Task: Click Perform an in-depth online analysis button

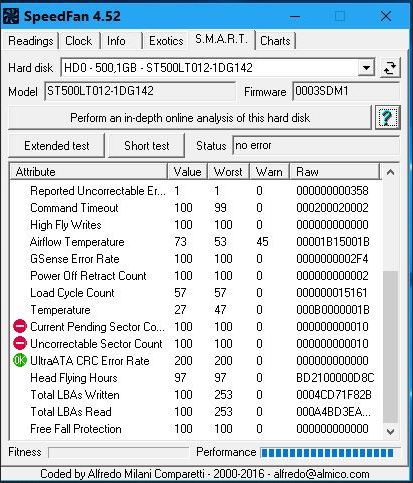Action: click(x=190, y=118)
